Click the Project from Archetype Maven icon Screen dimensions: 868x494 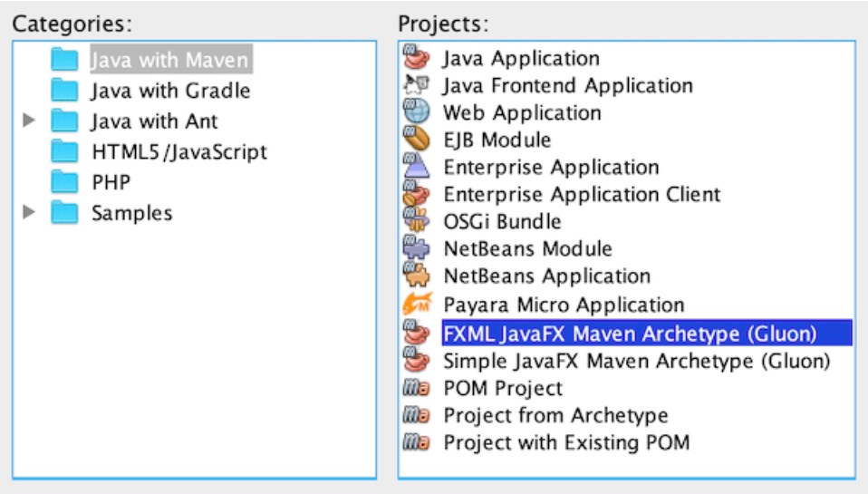416,415
